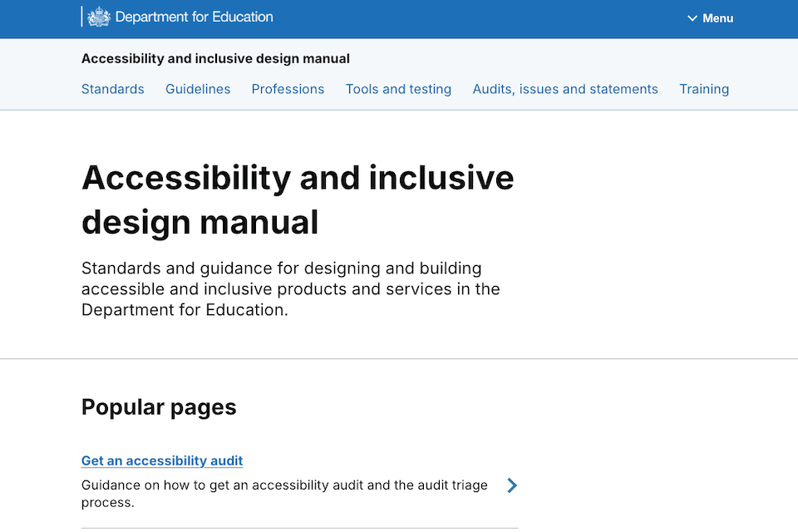Screen dimensions: 798x532
Task: Select Professions in the navigation bar
Action: click(288, 89)
